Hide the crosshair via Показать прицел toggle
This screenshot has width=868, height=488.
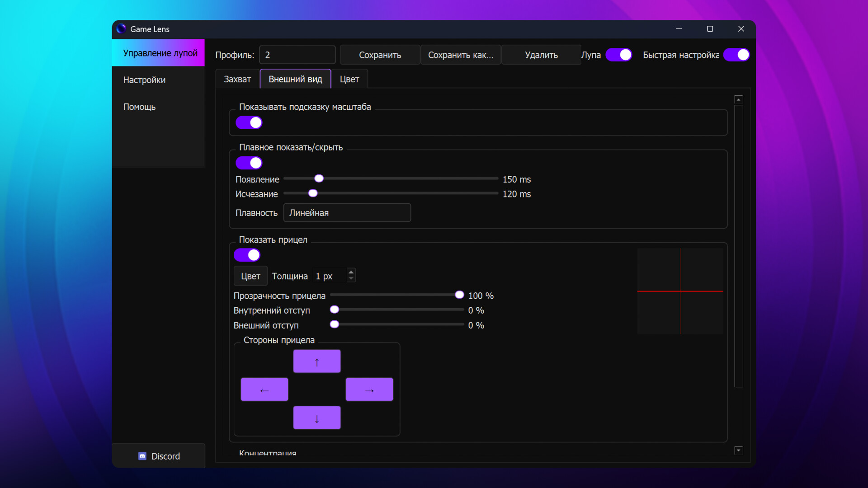click(x=247, y=255)
